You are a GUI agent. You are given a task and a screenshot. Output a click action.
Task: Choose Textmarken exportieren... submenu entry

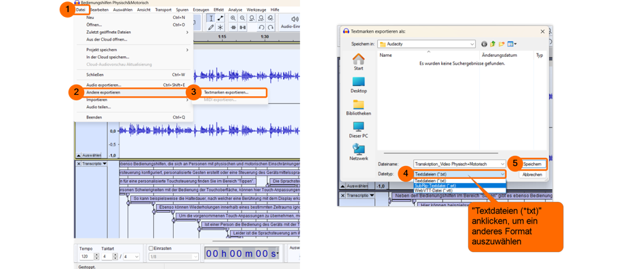tap(229, 93)
